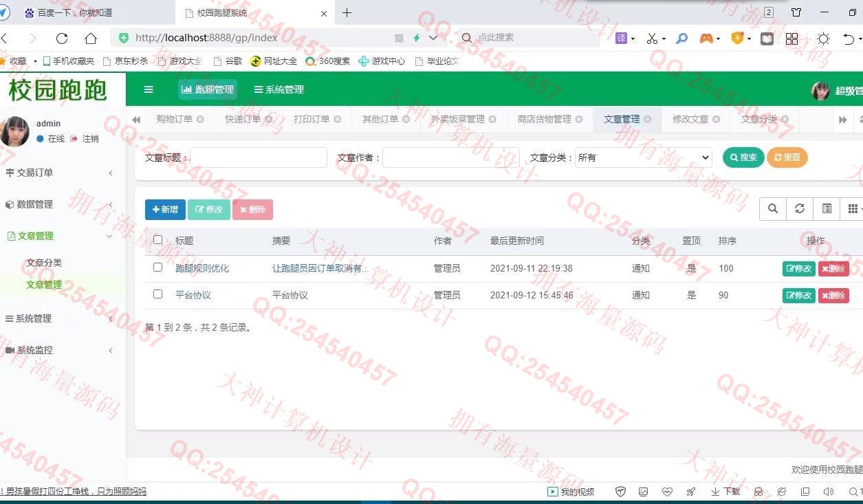Screen dimensions: 863x504
Task: Click the browser 点此搜索 search box
Action: pyautogui.click(x=529, y=38)
